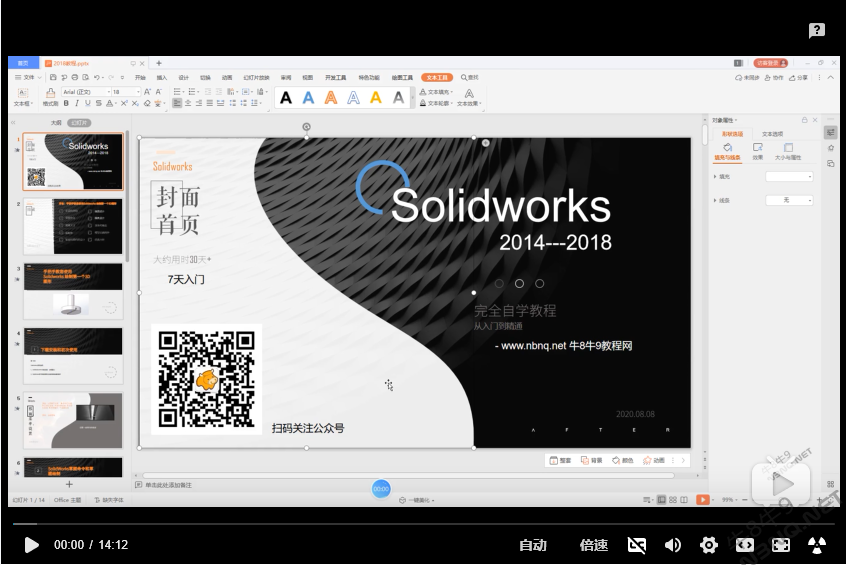Open the 插入 ribbon tab
Screen dimensions: 846x565
(162, 78)
